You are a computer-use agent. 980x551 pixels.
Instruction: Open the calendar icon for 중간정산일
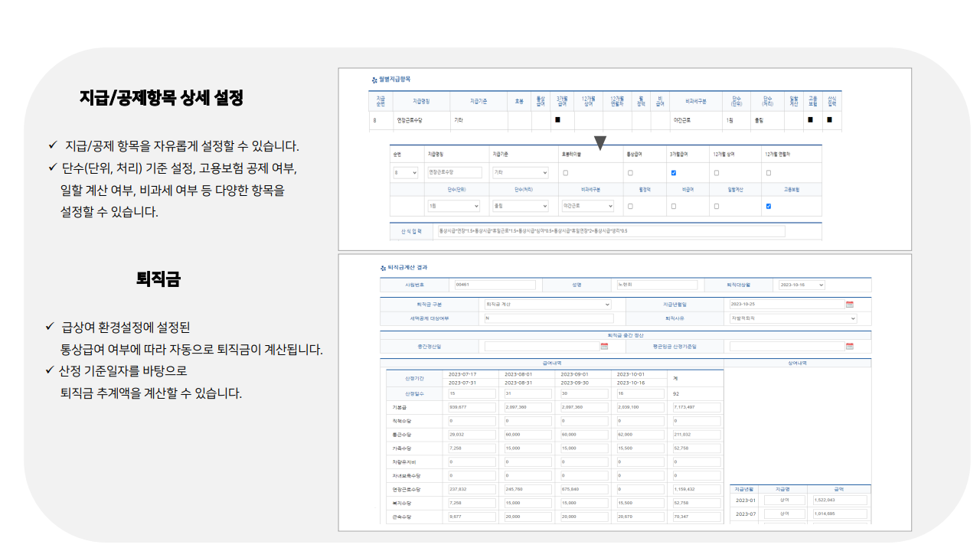604,346
